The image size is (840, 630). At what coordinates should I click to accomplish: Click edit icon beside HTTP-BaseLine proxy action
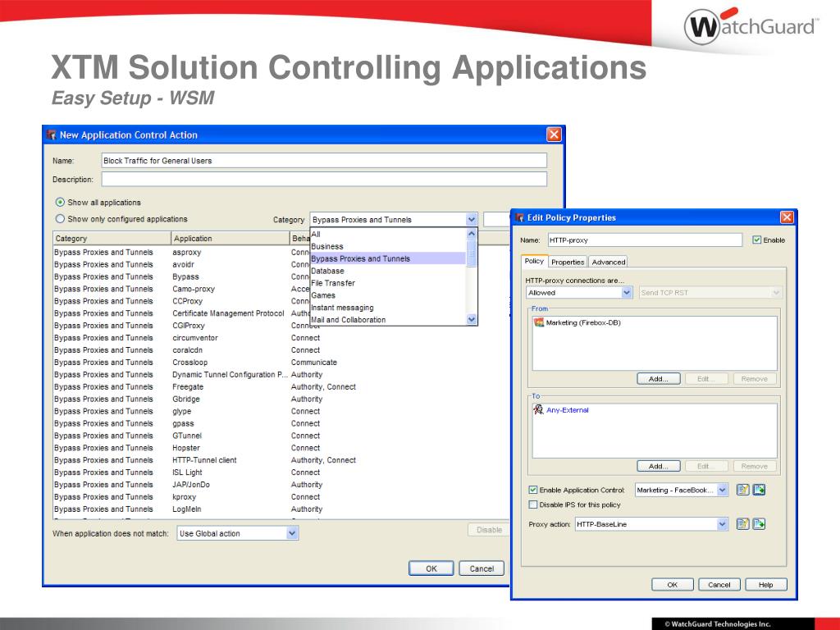(742, 524)
